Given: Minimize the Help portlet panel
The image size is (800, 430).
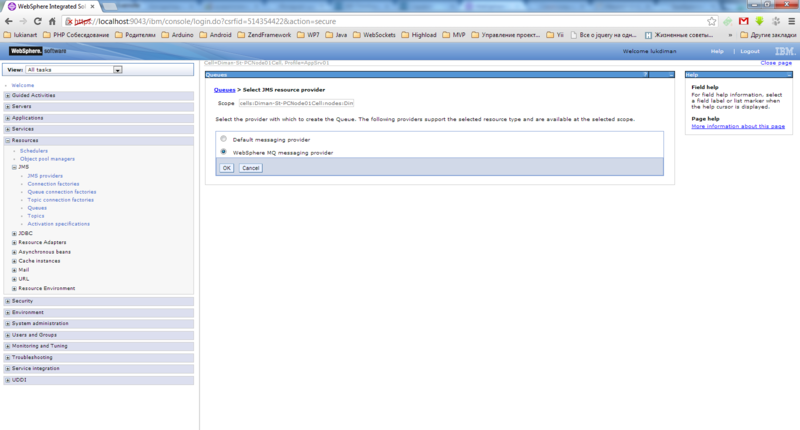Looking at the screenshot, I should pos(789,75).
